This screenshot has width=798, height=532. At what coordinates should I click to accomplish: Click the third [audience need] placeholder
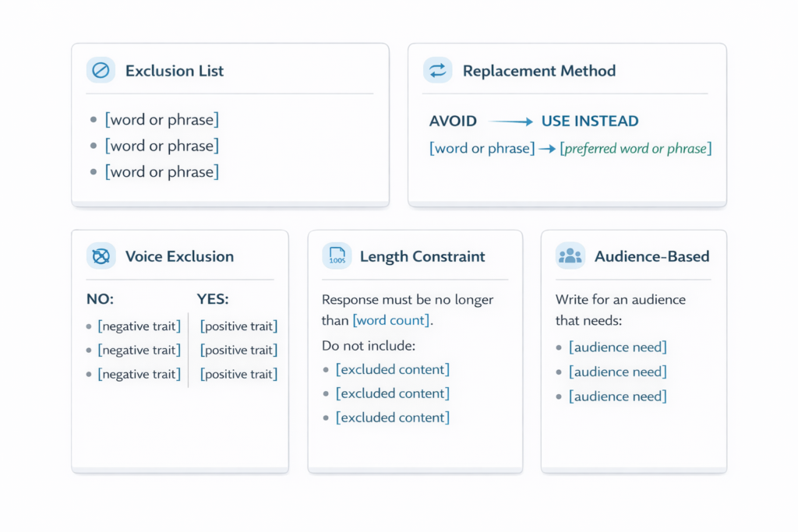coord(618,396)
